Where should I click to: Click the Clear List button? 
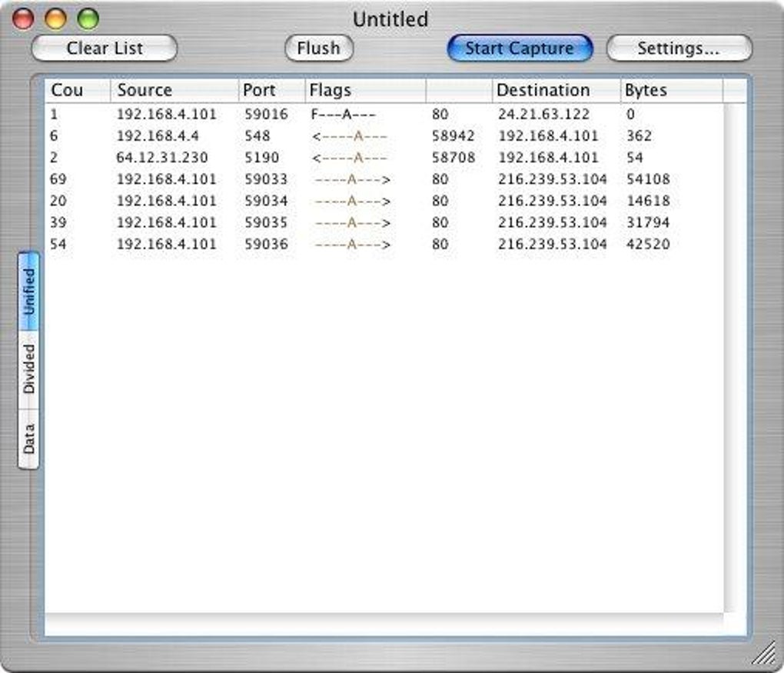tap(103, 48)
